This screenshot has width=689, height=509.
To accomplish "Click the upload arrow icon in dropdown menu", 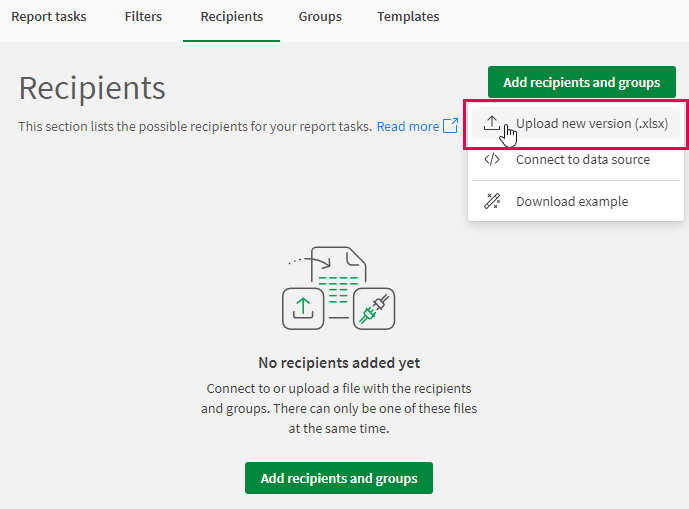I will point(491,123).
